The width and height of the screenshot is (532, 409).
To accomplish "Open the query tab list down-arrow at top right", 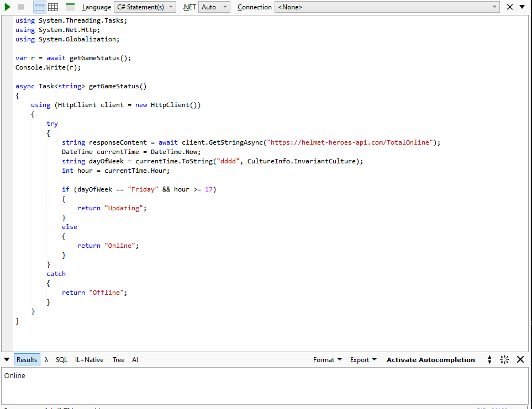I will [x=522, y=7].
